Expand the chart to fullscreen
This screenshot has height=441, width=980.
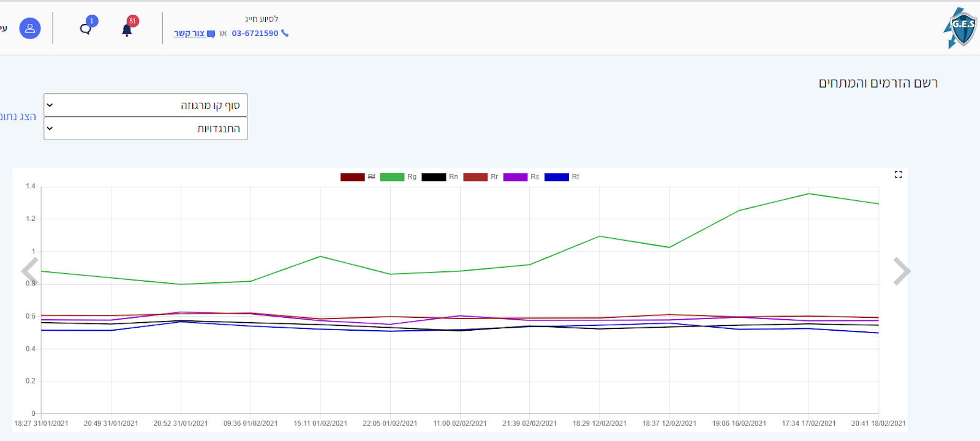[898, 175]
